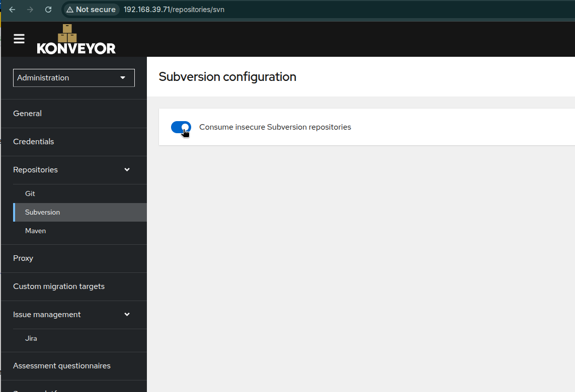
Task: Open the Proxy settings page
Action: point(23,258)
